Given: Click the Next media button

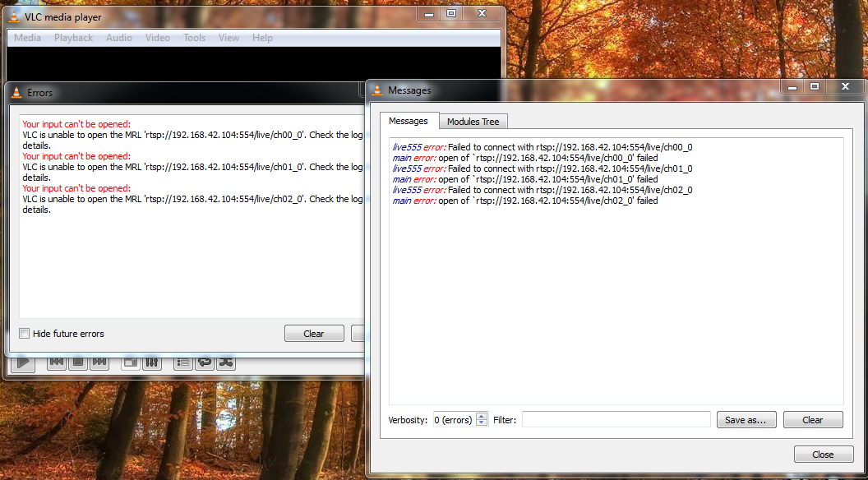Looking at the screenshot, I should [99, 362].
